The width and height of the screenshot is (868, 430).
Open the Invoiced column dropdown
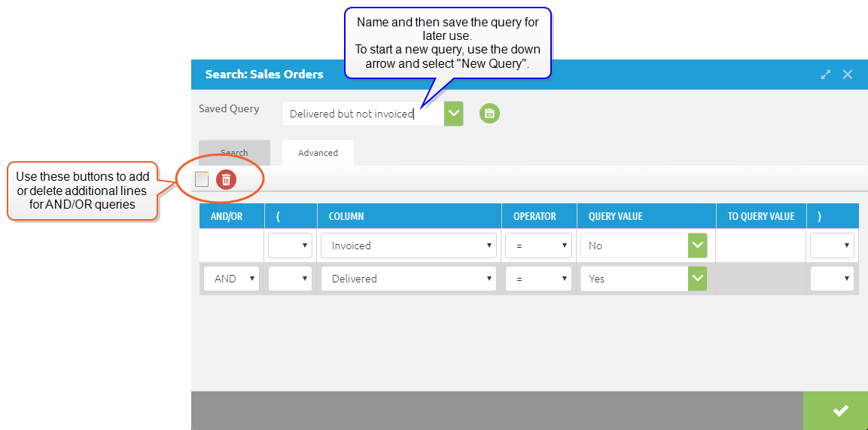[x=408, y=245]
